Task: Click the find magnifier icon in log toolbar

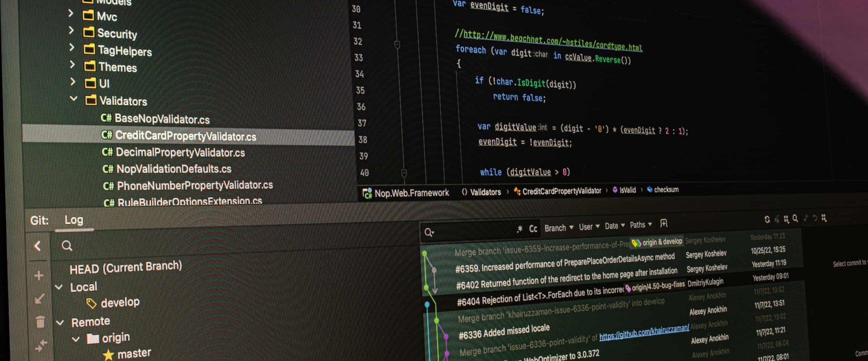Action: [795, 218]
